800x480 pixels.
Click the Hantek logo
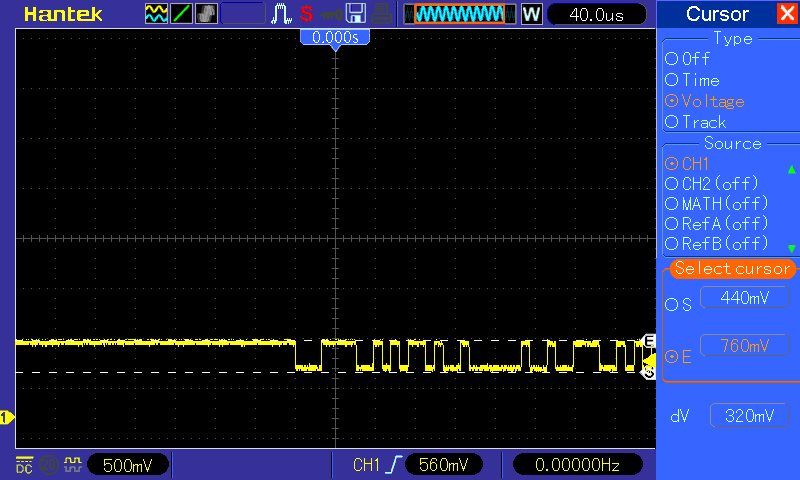coord(63,14)
